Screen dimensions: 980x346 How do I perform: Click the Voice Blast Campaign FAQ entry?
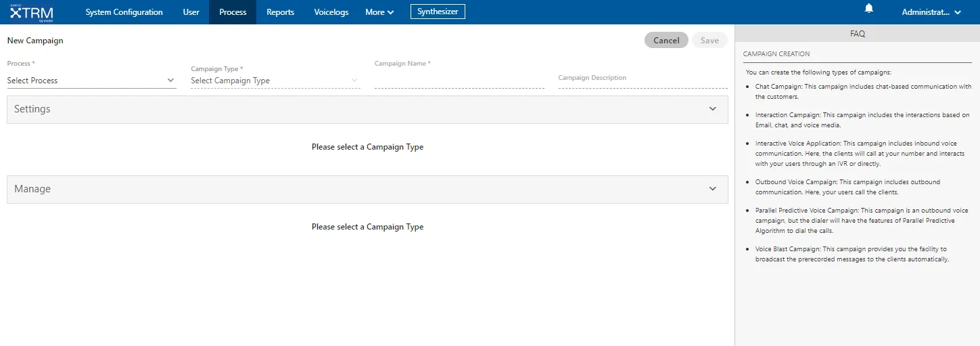[x=852, y=254]
